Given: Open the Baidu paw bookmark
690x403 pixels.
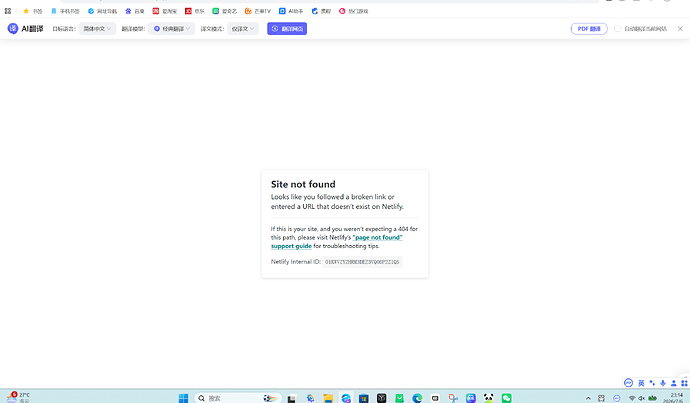Looking at the screenshot, I should pos(135,11).
